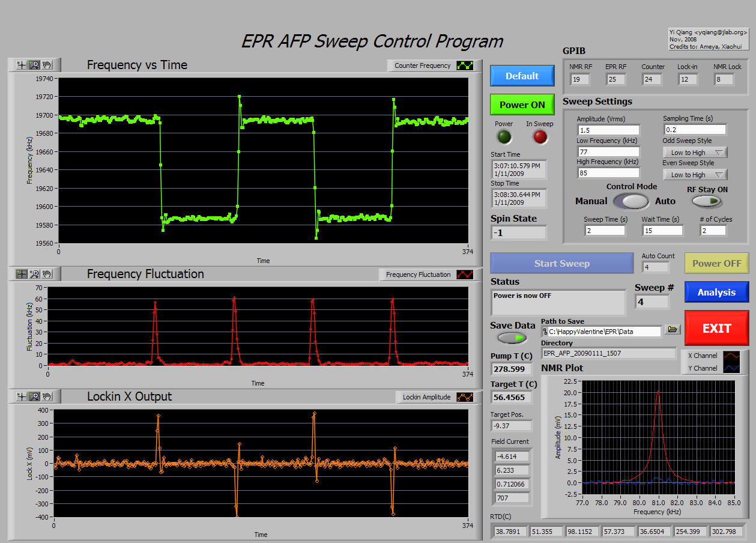Open Even Sweep Style dropdown
756x543 pixels.
(x=695, y=175)
